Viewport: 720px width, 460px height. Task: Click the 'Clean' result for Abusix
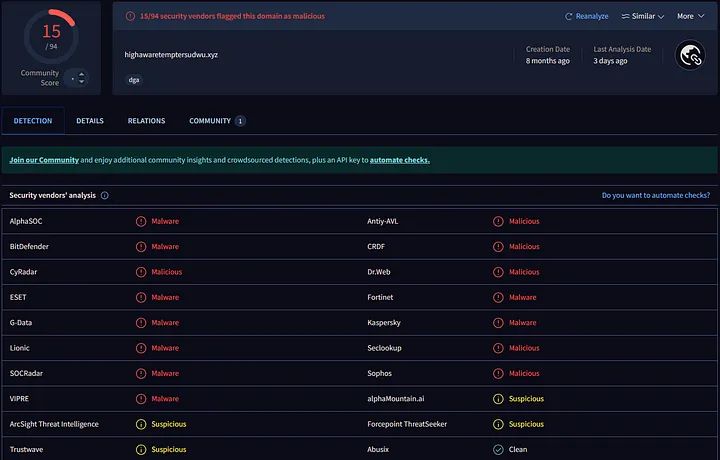pos(518,449)
